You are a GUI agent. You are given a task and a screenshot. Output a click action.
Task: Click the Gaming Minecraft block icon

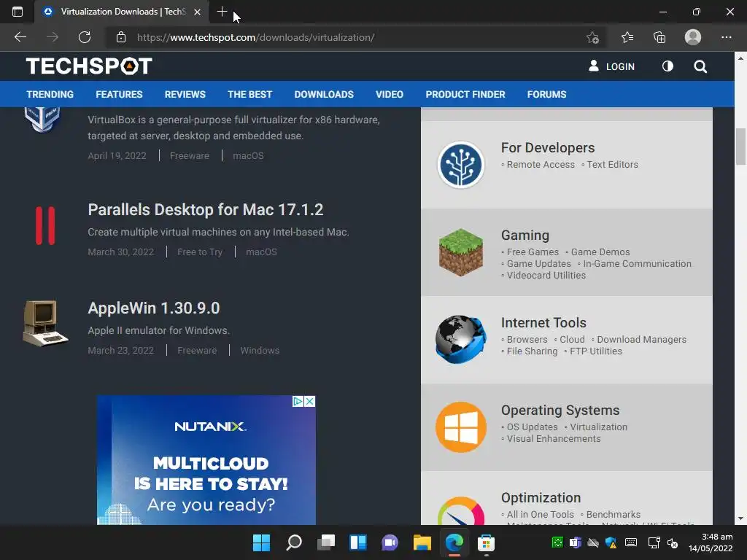coord(461,252)
